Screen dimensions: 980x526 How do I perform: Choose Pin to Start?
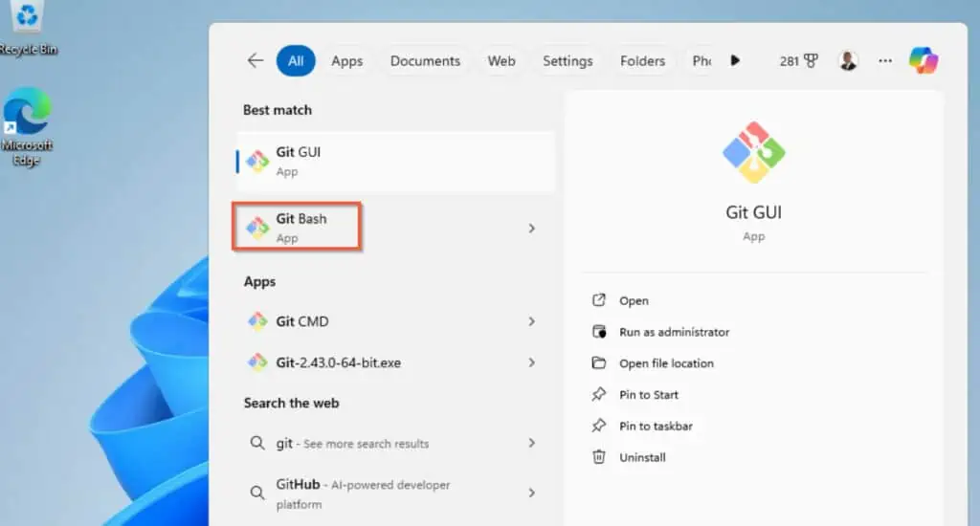(x=649, y=394)
